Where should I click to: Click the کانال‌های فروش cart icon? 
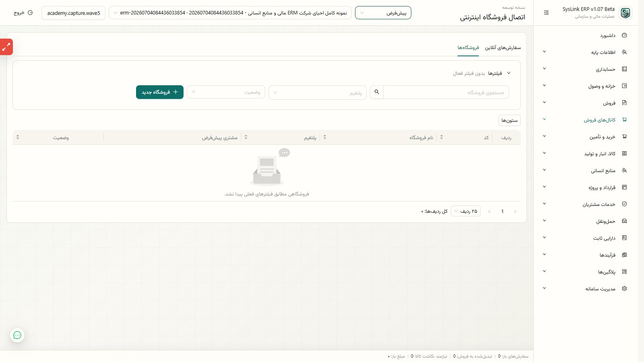624,120
